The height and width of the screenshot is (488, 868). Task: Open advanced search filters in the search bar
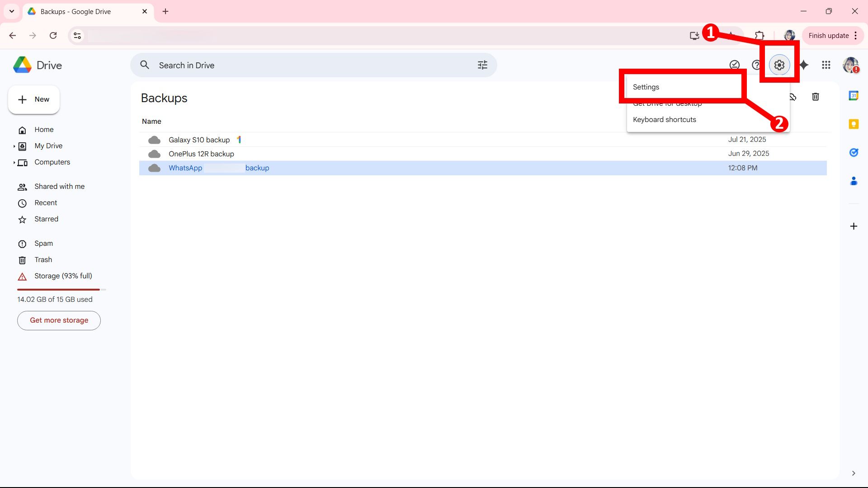[482, 65]
